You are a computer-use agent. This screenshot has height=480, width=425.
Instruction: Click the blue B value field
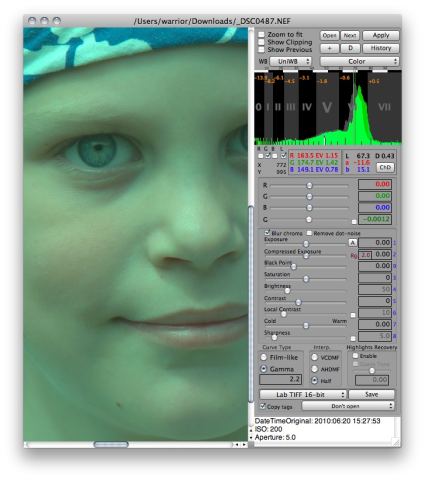[375, 208]
